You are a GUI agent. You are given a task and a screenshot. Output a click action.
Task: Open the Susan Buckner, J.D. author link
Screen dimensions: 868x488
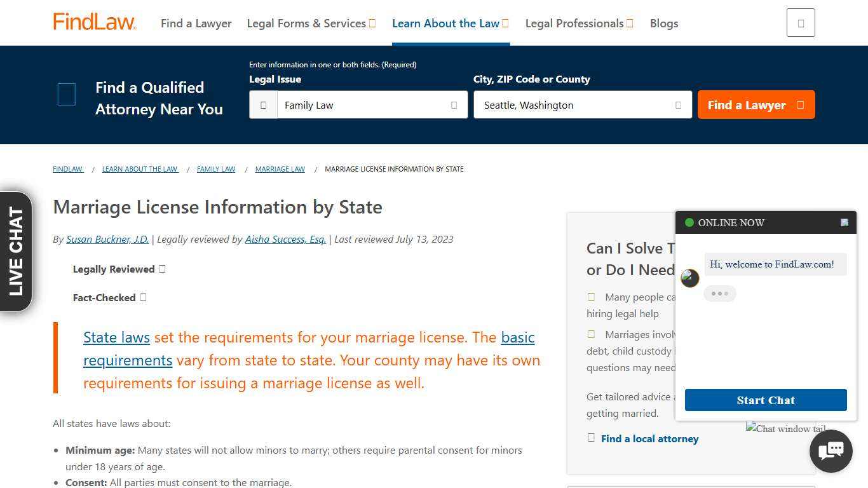coord(107,240)
